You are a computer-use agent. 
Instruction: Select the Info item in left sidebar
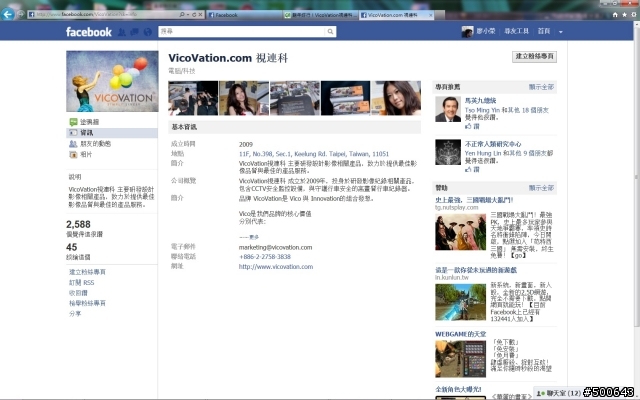coord(112,133)
